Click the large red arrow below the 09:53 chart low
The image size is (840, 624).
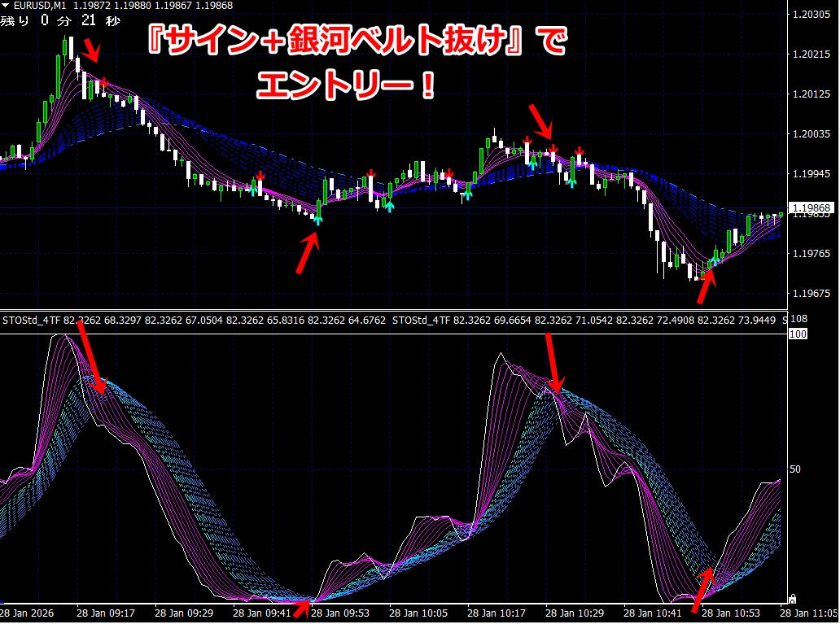click(x=307, y=253)
